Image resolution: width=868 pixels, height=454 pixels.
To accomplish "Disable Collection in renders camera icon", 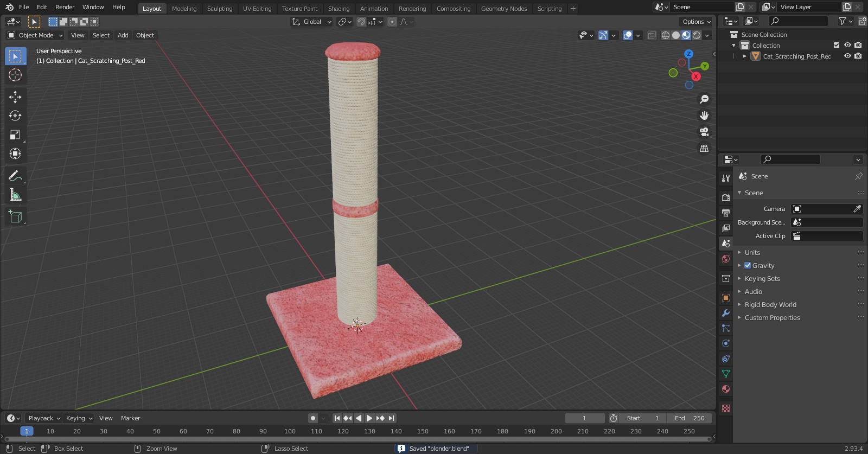I will (858, 45).
